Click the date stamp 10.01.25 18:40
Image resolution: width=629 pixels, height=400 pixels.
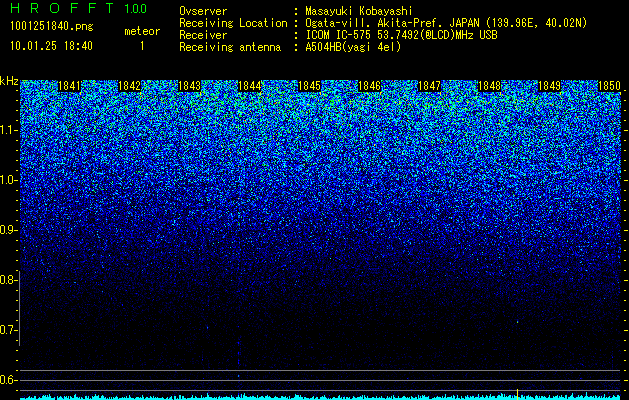click(51, 46)
